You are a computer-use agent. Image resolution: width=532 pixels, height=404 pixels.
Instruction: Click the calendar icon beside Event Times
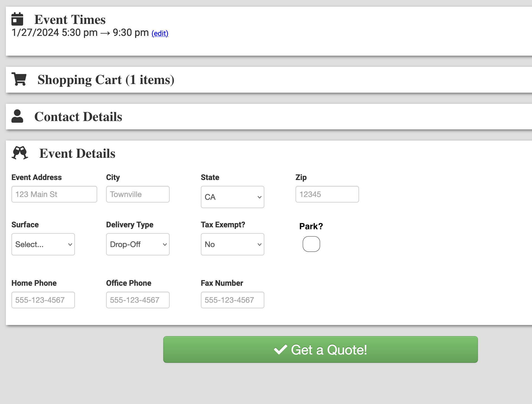(17, 19)
